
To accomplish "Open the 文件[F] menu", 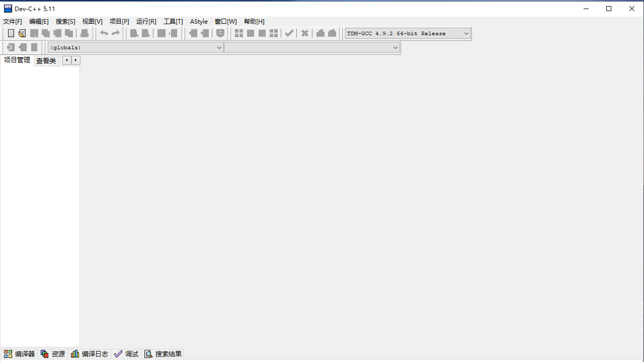I will 13,22.
